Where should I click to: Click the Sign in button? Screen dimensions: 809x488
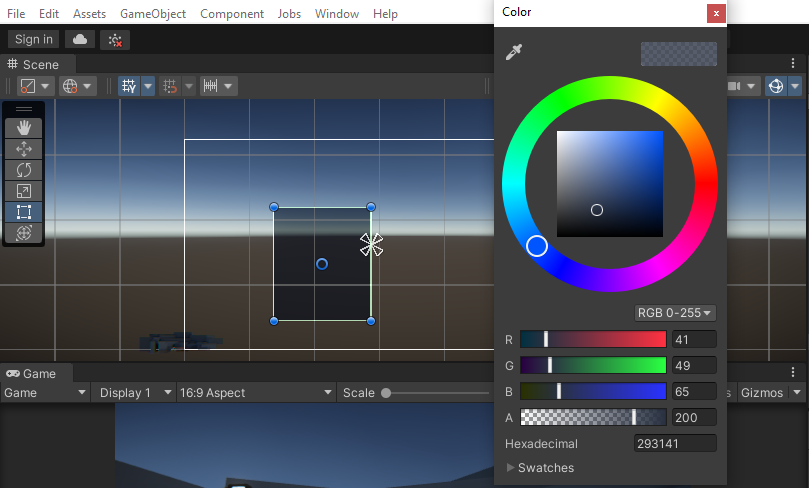pyautogui.click(x=34, y=39)
